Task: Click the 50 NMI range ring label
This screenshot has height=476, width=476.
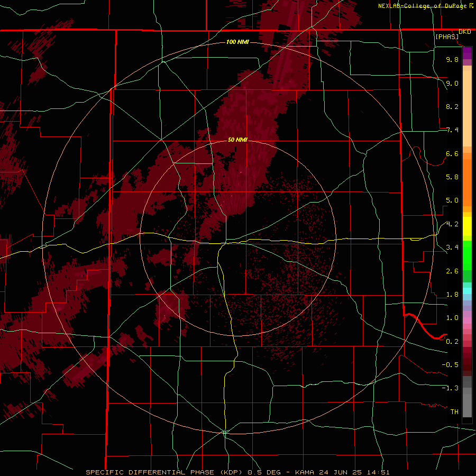Action: (x=237, y=140)
